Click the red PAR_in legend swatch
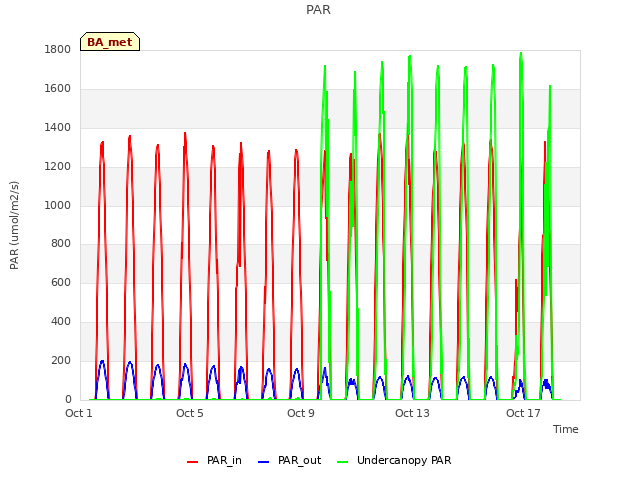This screenshot has height=480, width=640. 192,462
